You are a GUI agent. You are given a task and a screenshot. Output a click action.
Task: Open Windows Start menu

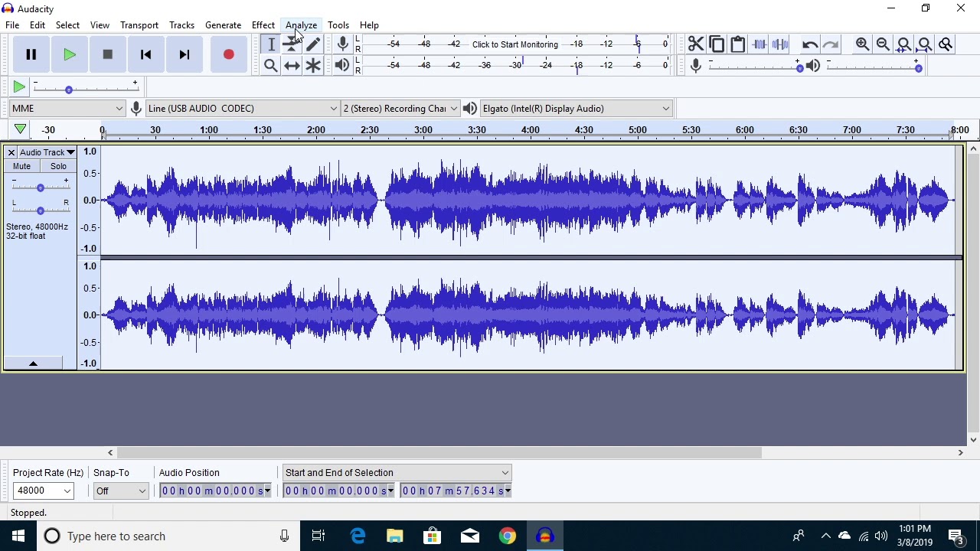(x=18, y=536)
